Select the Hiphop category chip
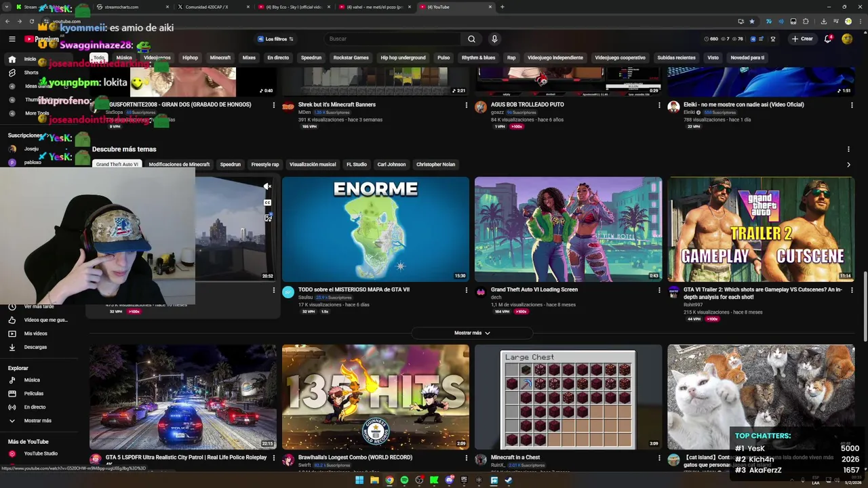868x488 pixels. click(190, 58)
